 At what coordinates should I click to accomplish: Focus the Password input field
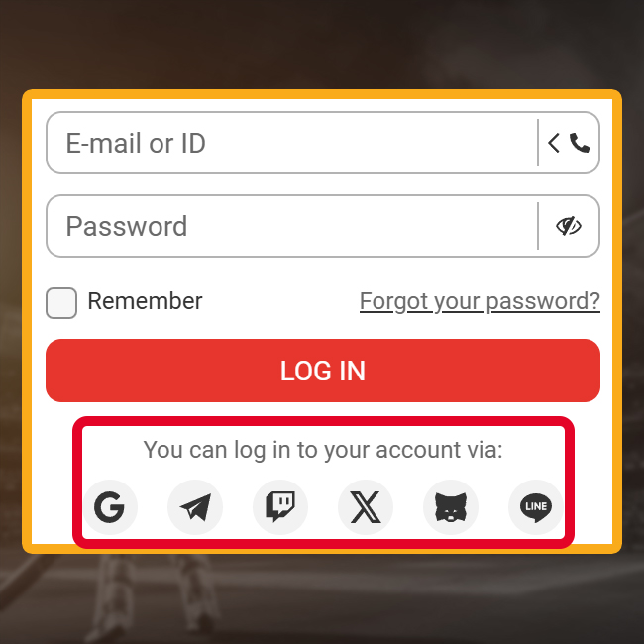291,226
